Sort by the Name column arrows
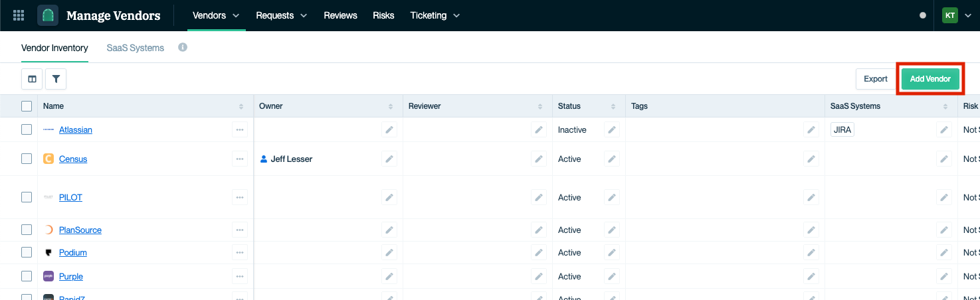This screenshot has height=300, width=980. tap(241, 106)
